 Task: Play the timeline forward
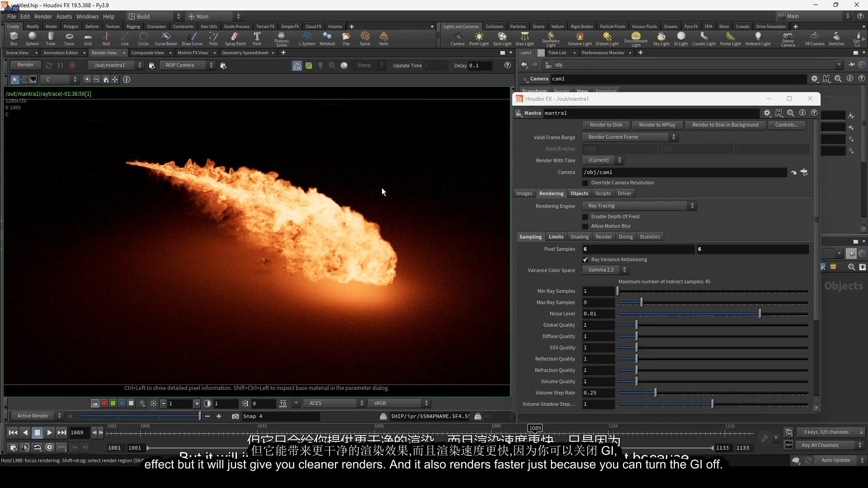click(x=49, y=432)
